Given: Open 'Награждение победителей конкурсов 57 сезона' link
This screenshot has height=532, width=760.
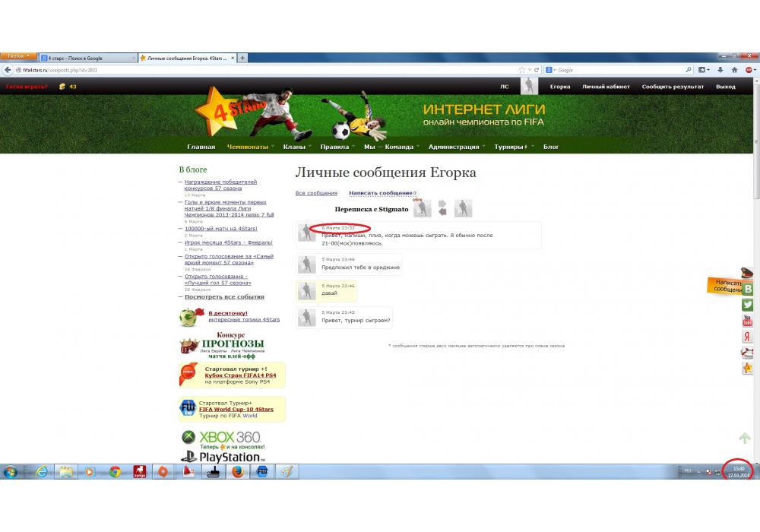Looking at the screenshot, I should pos(220,185).
